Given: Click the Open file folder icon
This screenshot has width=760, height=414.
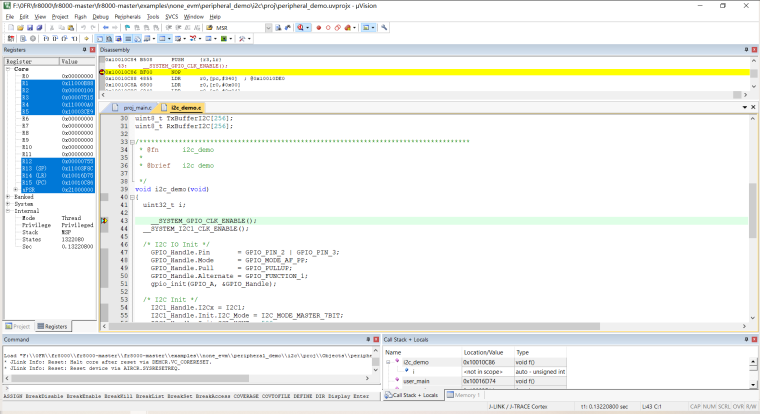Looking at the screenshot, I should pos(19,27).
